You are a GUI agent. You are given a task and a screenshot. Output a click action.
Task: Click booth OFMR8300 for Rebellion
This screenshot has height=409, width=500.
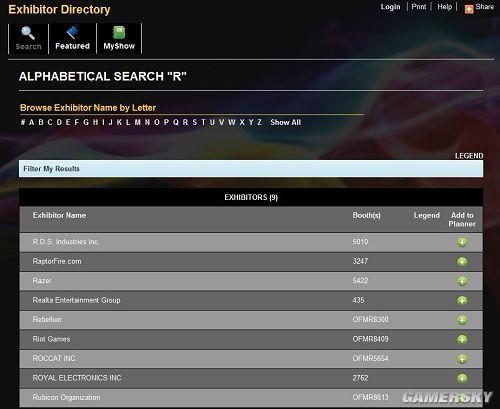coord(370,319)
